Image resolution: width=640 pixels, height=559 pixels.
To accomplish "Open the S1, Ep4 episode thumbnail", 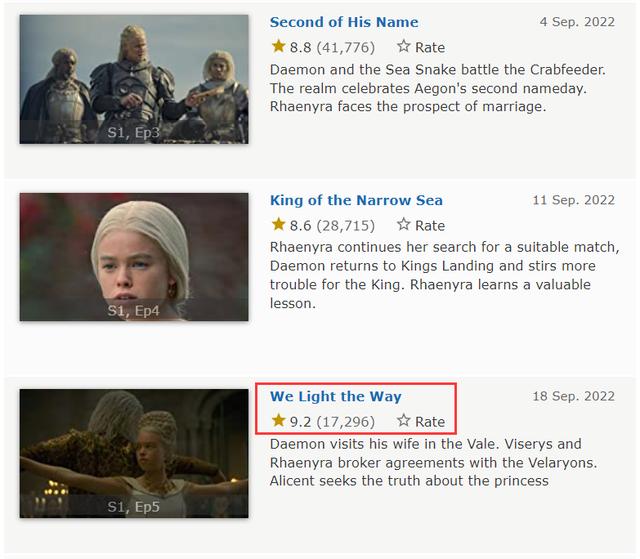I will coord(134,257).
